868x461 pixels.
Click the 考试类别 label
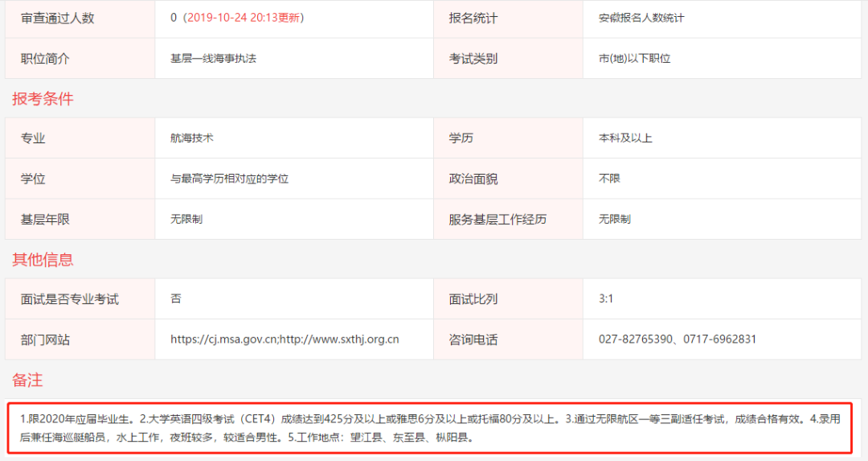pyautogui.click(x=473, y=59)
